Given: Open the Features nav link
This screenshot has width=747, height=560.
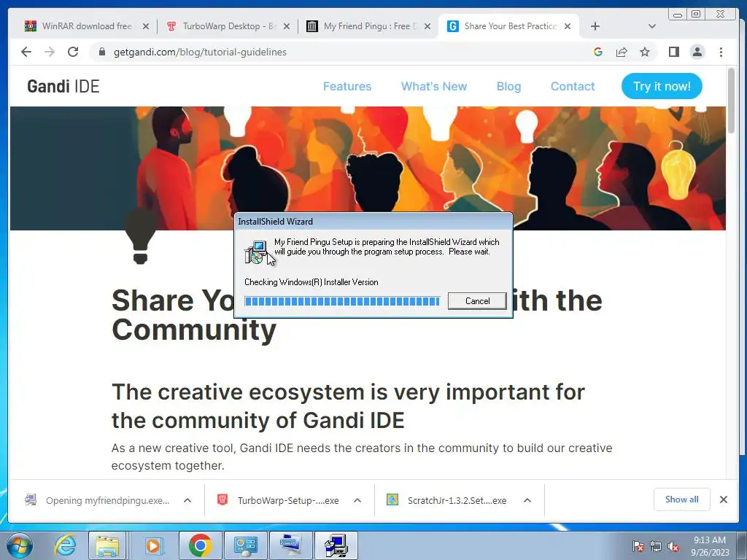Looking at the screenshot, I should click(x=347, y=86).
